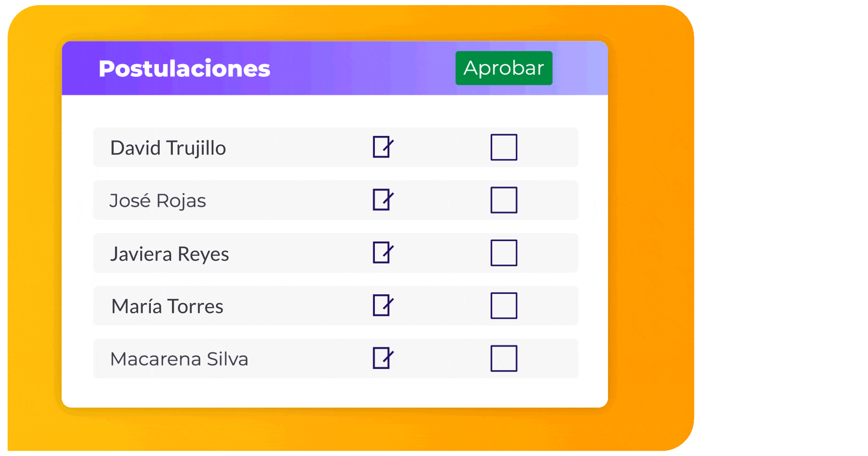Viewport: 868px width, 456px height.
Task: Open the edit icon next to José Rojas
Action: coord(383,200)
